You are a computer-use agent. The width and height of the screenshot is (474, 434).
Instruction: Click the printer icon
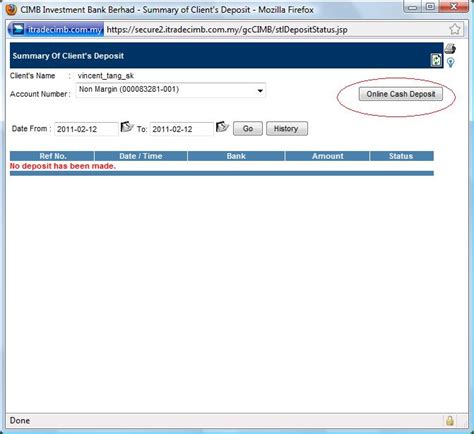point(450,49)
